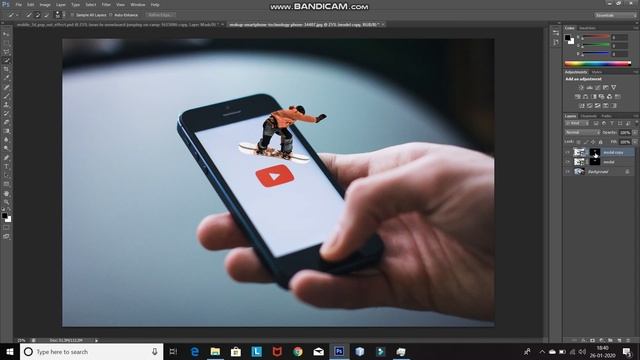Select the History Brush tool
Screen dimensions: 640x360
pyautogui.click(x=6, y=114)
